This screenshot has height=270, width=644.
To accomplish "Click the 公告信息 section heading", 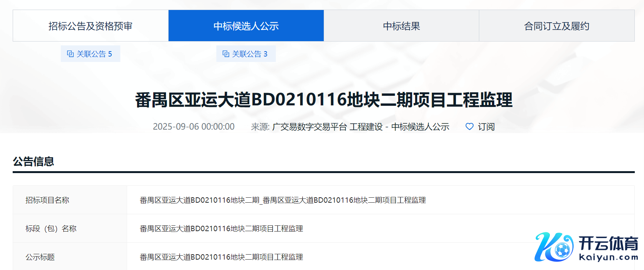I will 33,162.
